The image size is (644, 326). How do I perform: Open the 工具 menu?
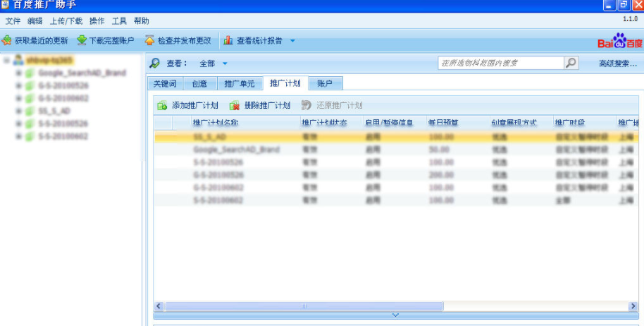119,21
